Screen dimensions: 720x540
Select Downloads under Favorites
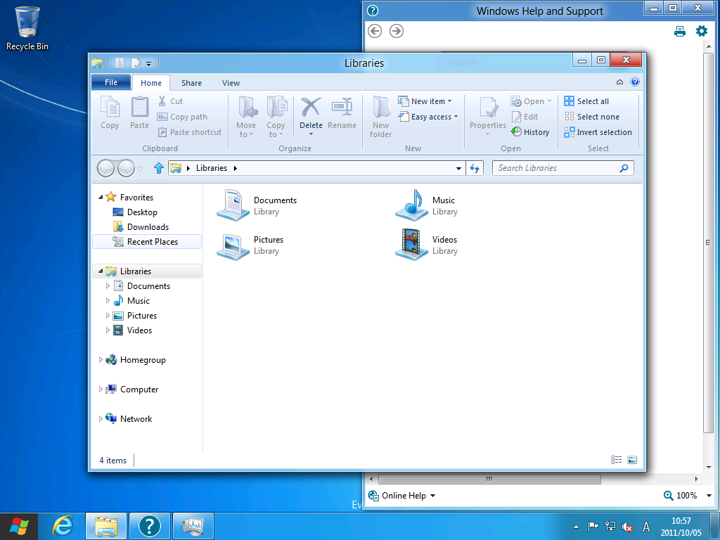point(141,227)
